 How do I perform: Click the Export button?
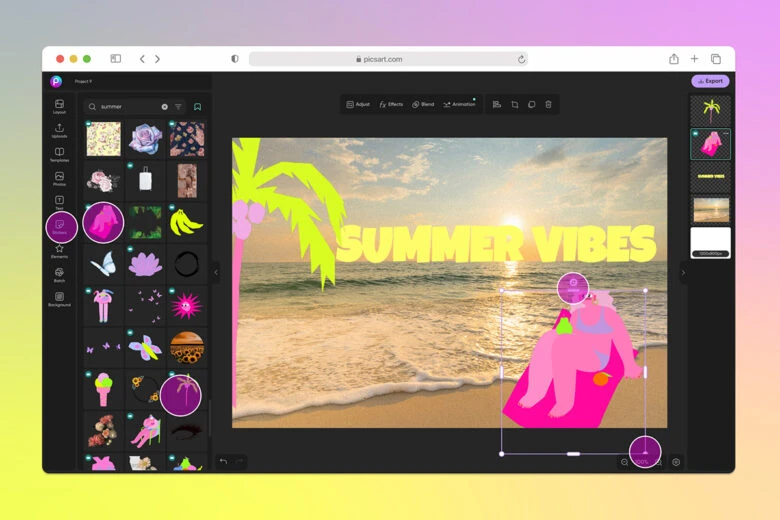click(710, 81)
